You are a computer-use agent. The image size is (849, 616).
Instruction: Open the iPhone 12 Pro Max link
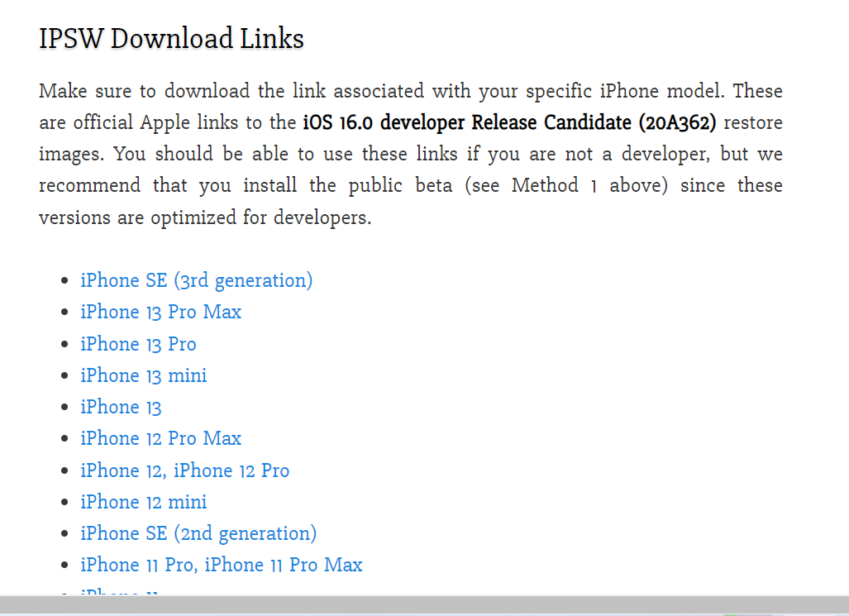click(161, 438)
